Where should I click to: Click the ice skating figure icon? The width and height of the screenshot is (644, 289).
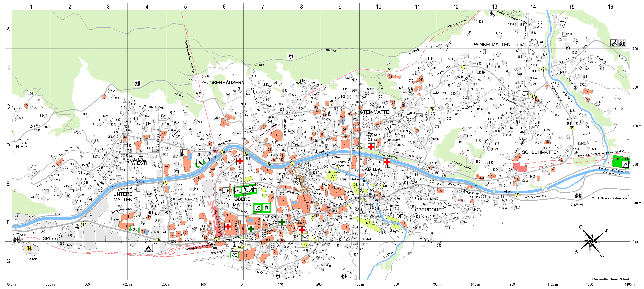point(245,190)
